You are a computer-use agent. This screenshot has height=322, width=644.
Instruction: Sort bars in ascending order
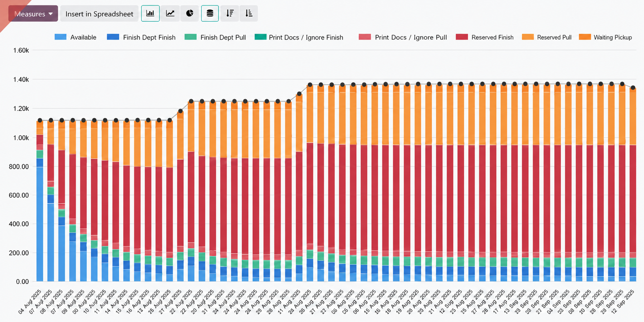point(249,13)
